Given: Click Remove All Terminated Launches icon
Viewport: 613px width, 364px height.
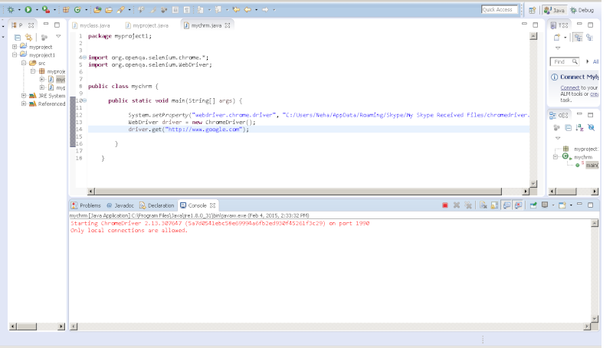Looking at the screenshot, I should click(x=468, y=205).
